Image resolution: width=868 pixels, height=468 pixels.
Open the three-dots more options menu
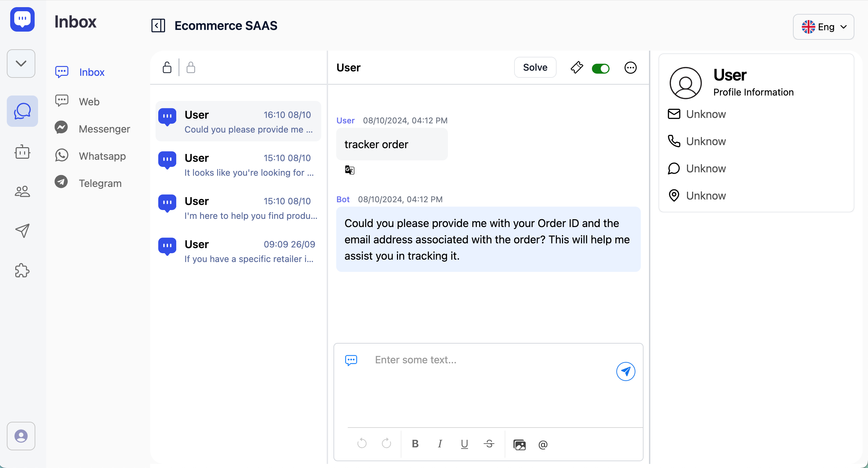pyautogui.click(x=630, y=68)
